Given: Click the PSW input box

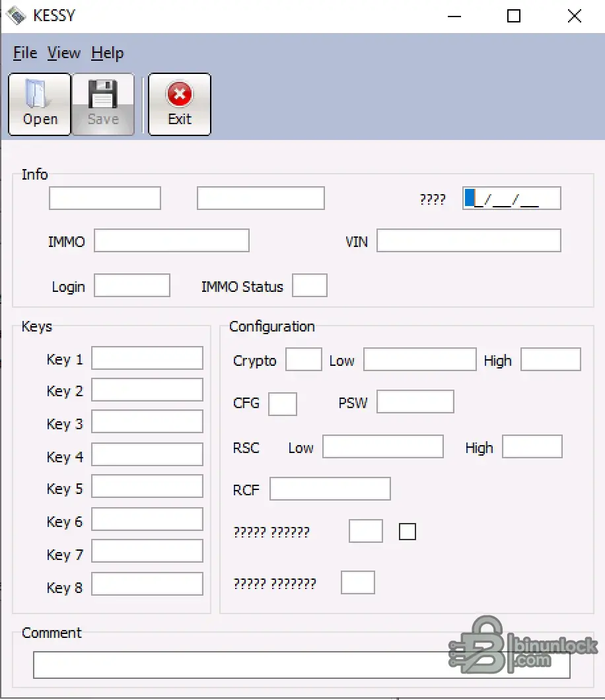Looking at the screenshot, I should pyautogui.click(x=415, y=402).
